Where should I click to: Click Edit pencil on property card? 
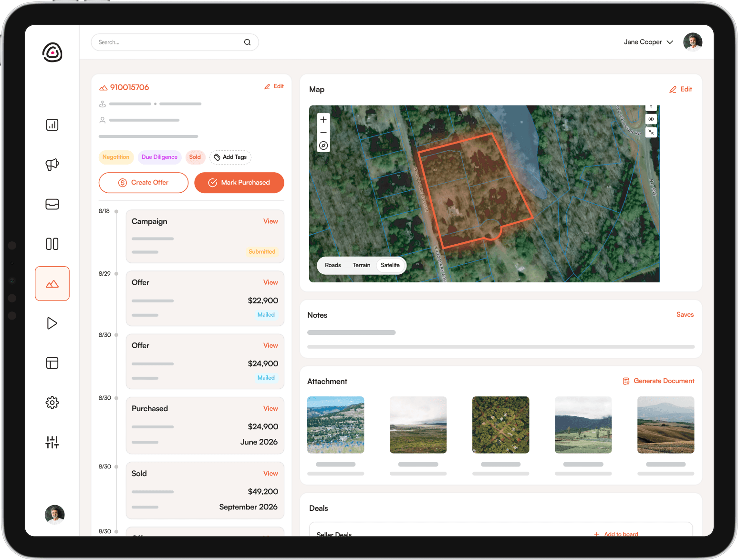point(274,86)
